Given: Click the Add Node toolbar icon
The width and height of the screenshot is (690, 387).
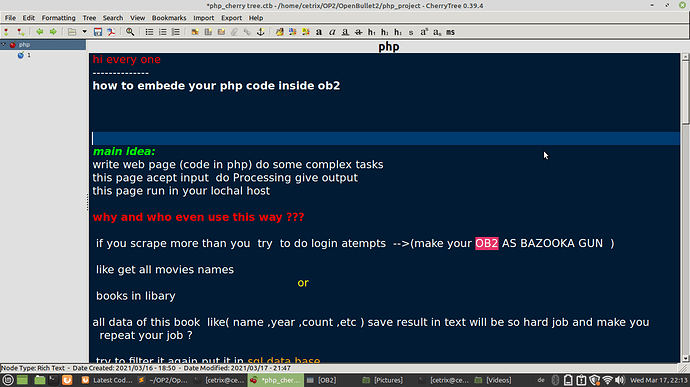Looking at the screenshot, I should tap(6, 32).
